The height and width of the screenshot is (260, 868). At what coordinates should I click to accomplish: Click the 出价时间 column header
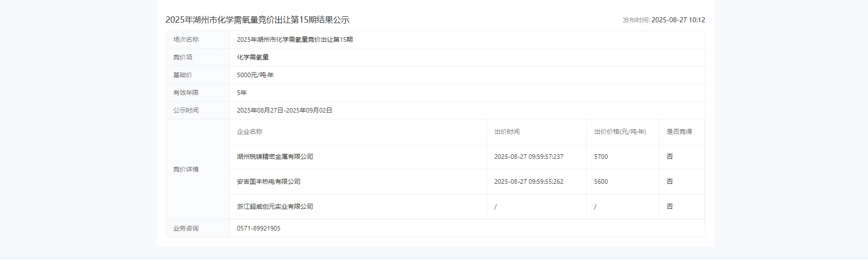507,132
